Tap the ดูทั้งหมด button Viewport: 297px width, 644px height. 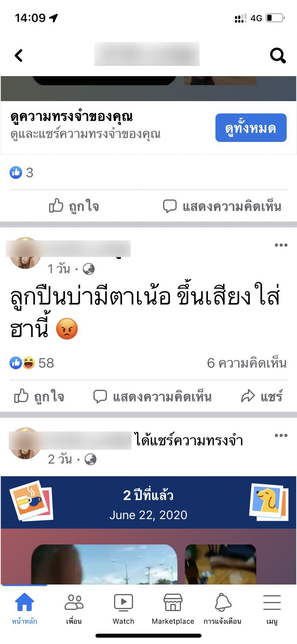tap(251, 128)
